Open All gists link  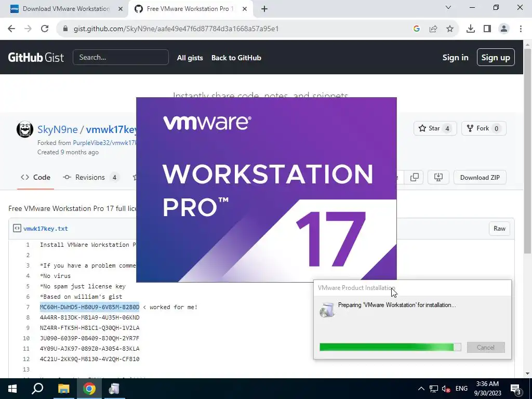(190, 58)
